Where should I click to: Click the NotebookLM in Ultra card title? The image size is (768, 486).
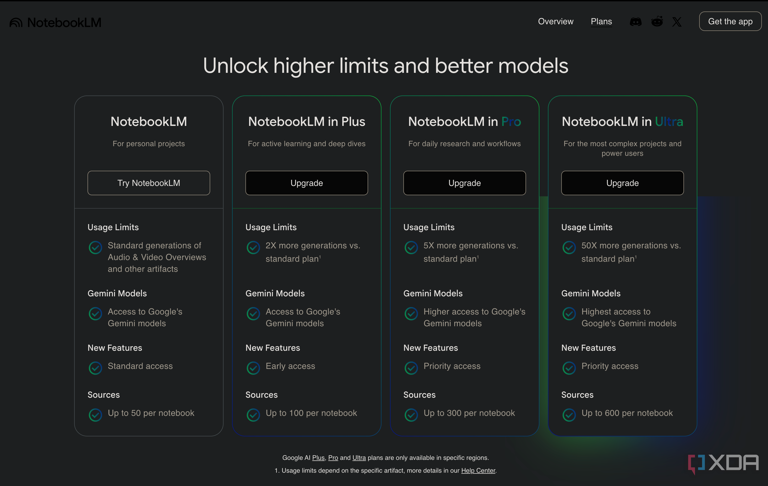point(623,122)
